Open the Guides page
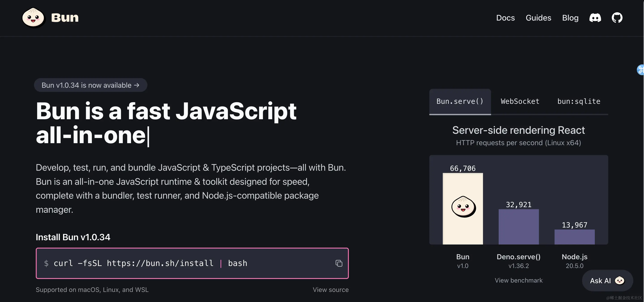 coord(538,18)
